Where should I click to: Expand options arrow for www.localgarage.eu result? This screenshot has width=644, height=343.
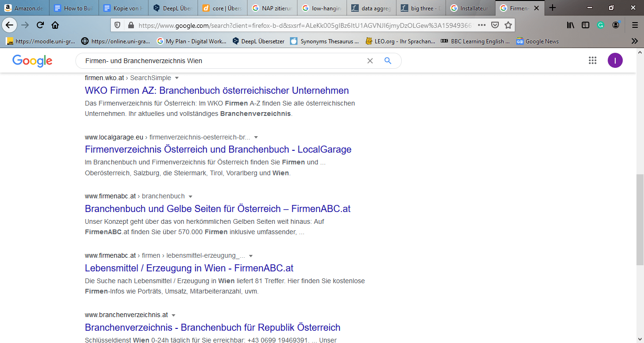(x=256, y=137)
